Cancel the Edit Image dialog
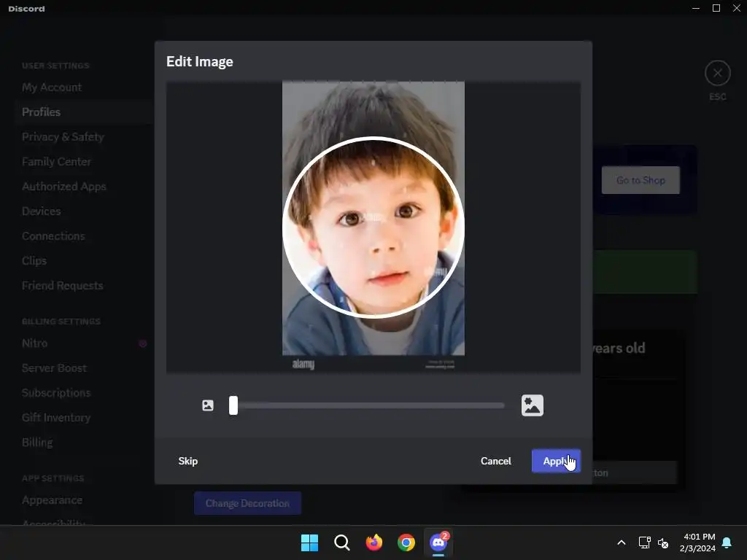This screenshot has height=560, width=747. (x=496, y=461)
